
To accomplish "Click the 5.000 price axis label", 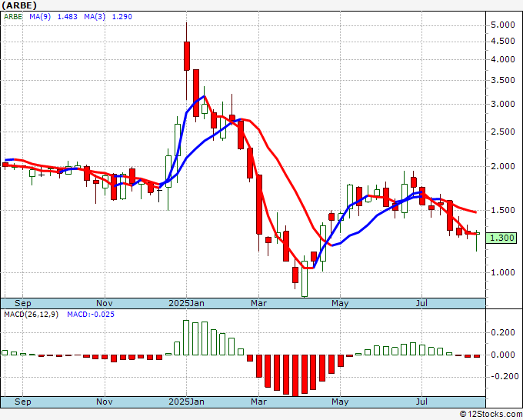I will [x=503, y=25].
